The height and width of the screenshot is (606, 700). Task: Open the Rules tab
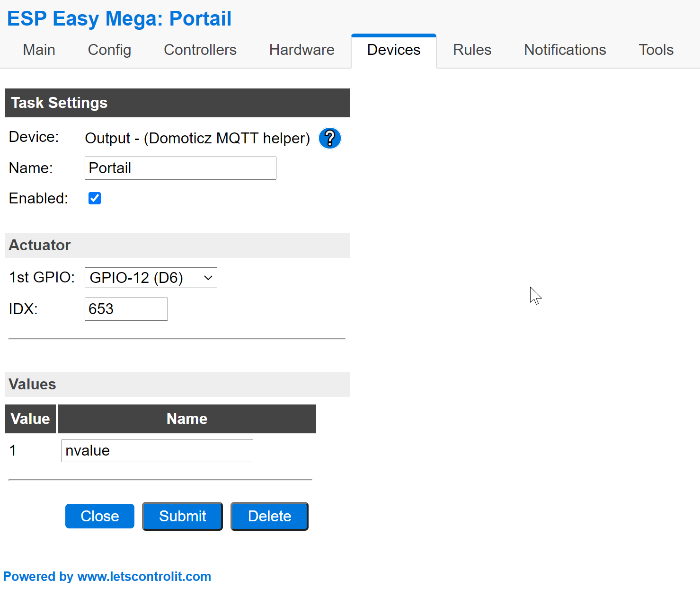(472, 50)
